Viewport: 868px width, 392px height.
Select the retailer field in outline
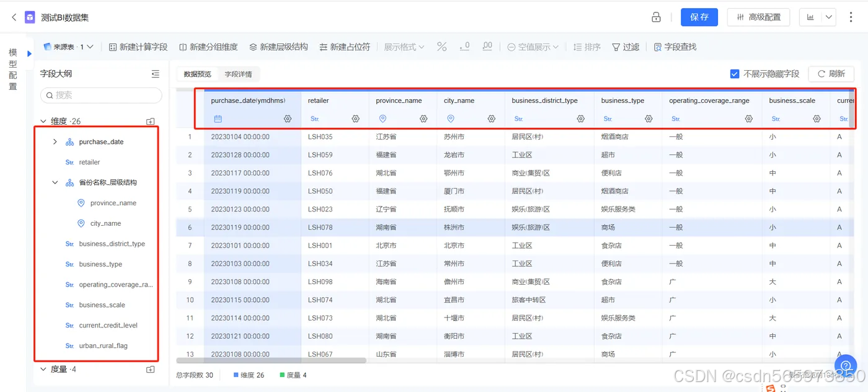[x=89, y=163]
